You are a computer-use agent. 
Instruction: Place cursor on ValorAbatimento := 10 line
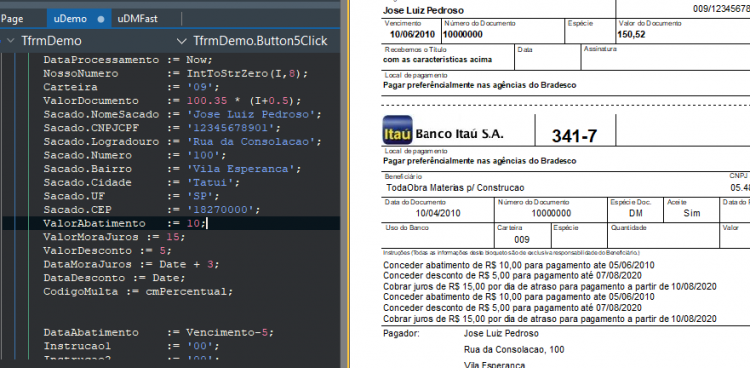(x=125, y=223)
